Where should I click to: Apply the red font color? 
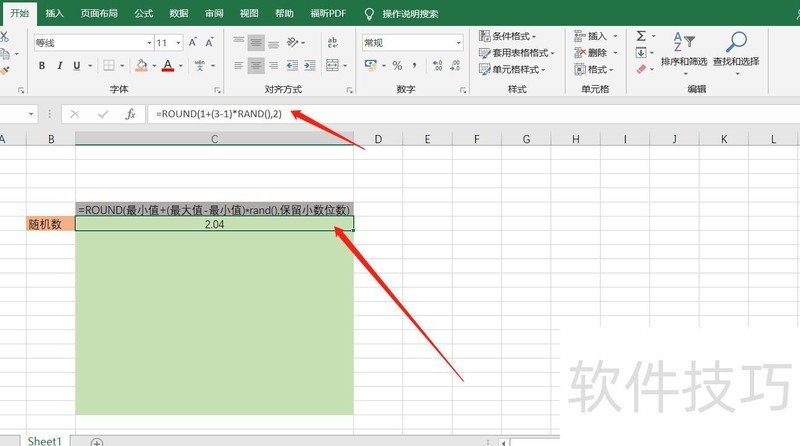[167, 65]
